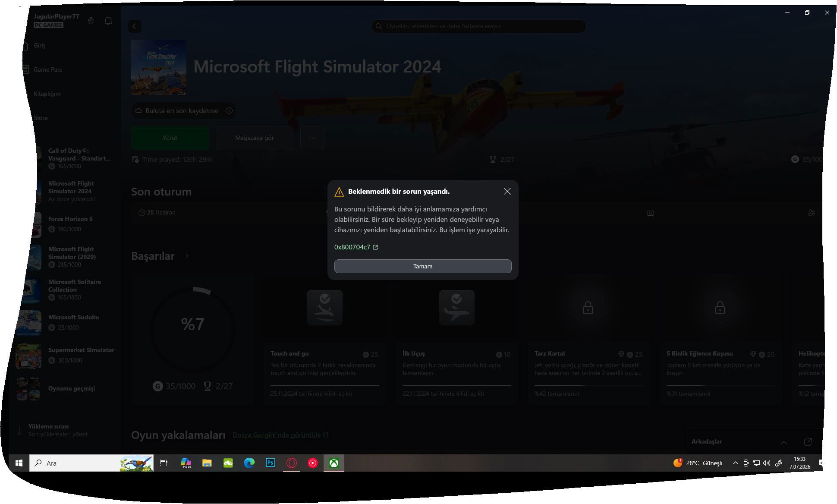Open the Windows Start menu
The width and height of the screenshot is (837, 504).
(x=19, y=463)
